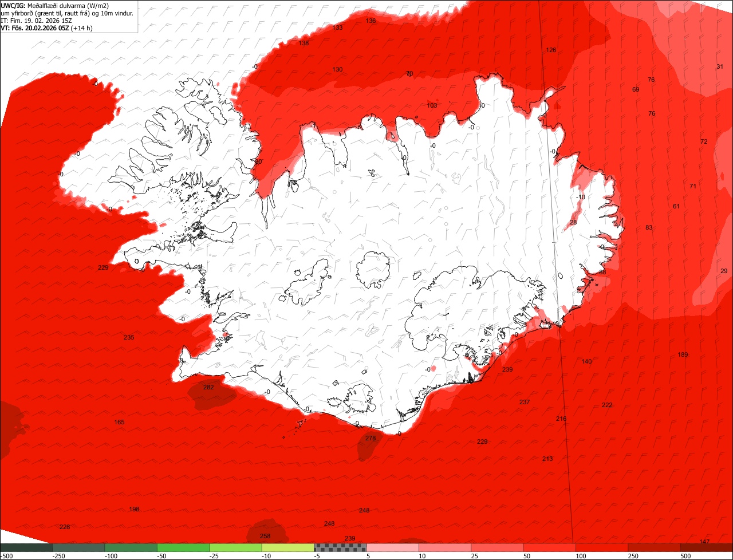Click the title line 'UWC/IG: Meðalflæði dulvarma (W/m2)'
Image resolution: width=733 pixels, height=560 pixels.
click(x=55, y=5)
